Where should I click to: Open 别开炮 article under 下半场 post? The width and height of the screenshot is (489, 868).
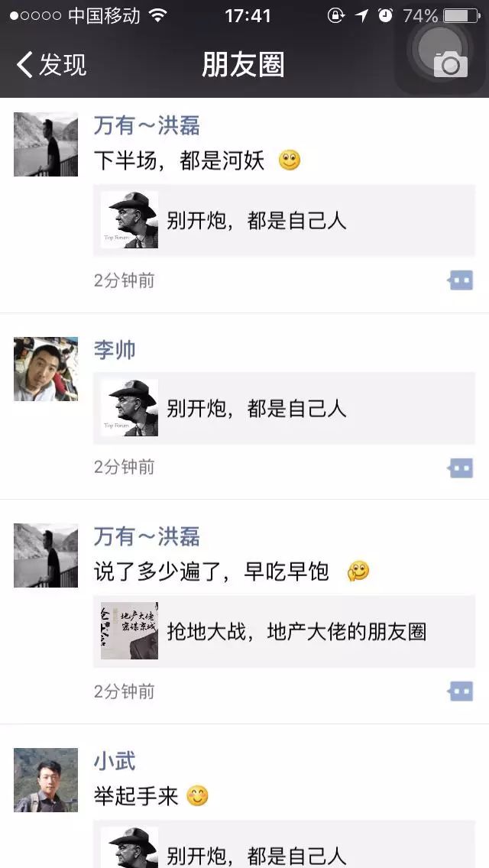[x=284, y=220]
